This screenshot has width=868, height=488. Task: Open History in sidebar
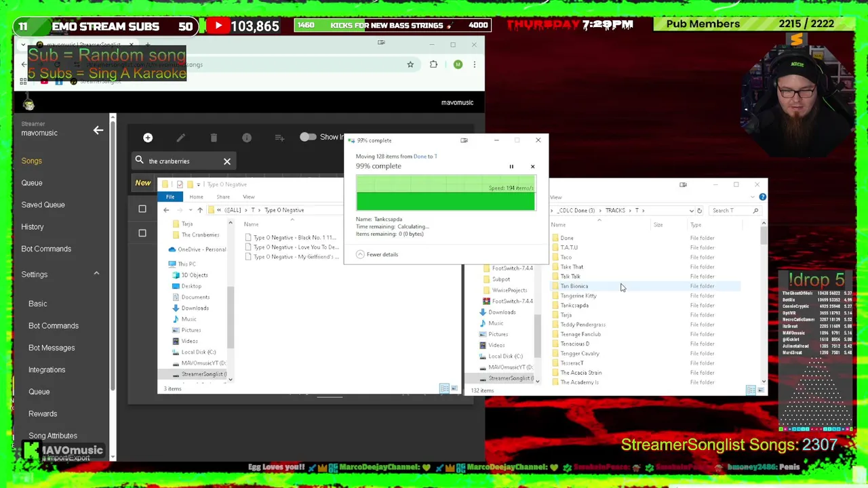(x=32, y=226)
